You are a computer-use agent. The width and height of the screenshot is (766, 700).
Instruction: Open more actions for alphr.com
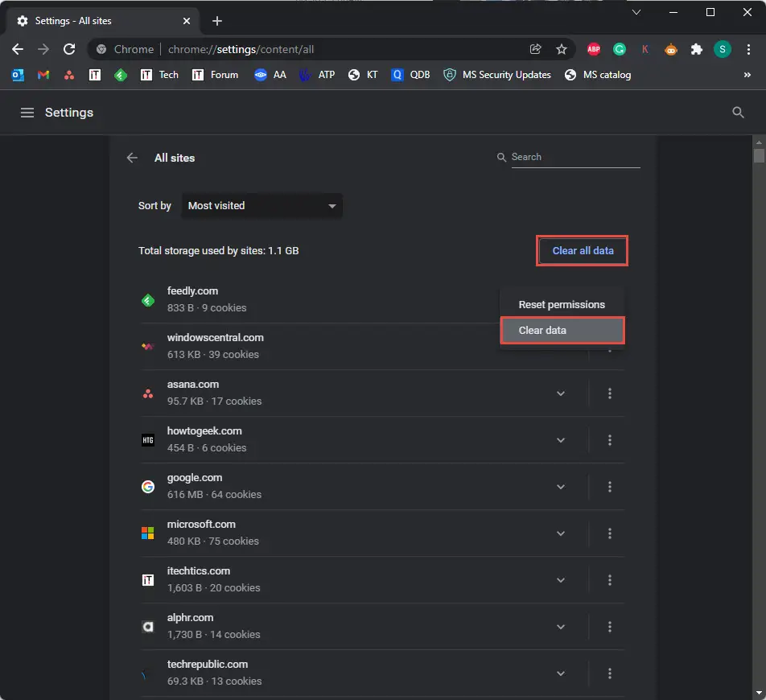point(609,627)
